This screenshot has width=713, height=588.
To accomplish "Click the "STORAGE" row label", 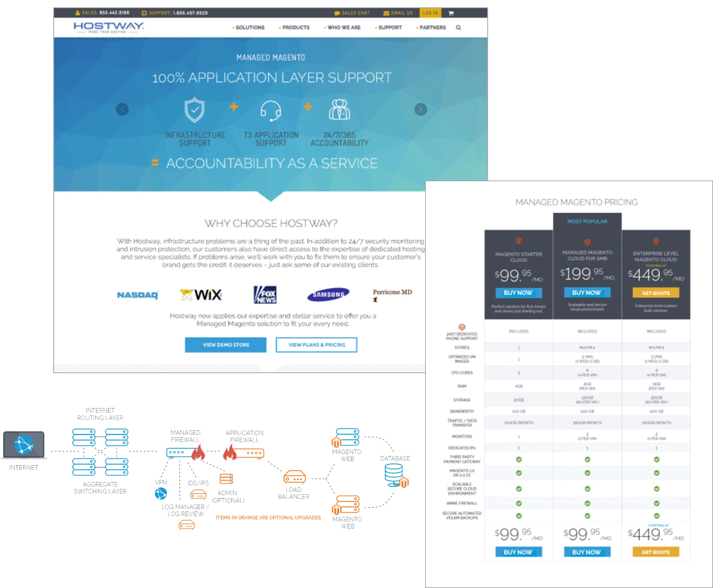I will pyautogui.click(x=462, y=400).
